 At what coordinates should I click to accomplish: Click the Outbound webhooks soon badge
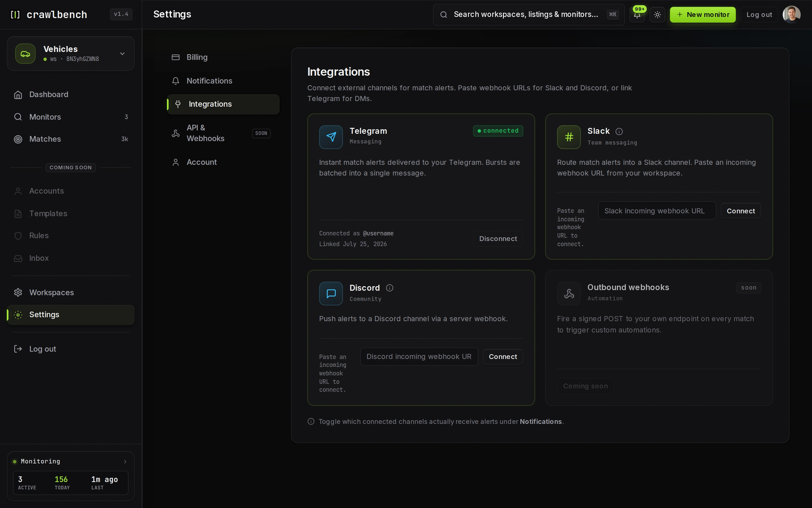point(749,288)
